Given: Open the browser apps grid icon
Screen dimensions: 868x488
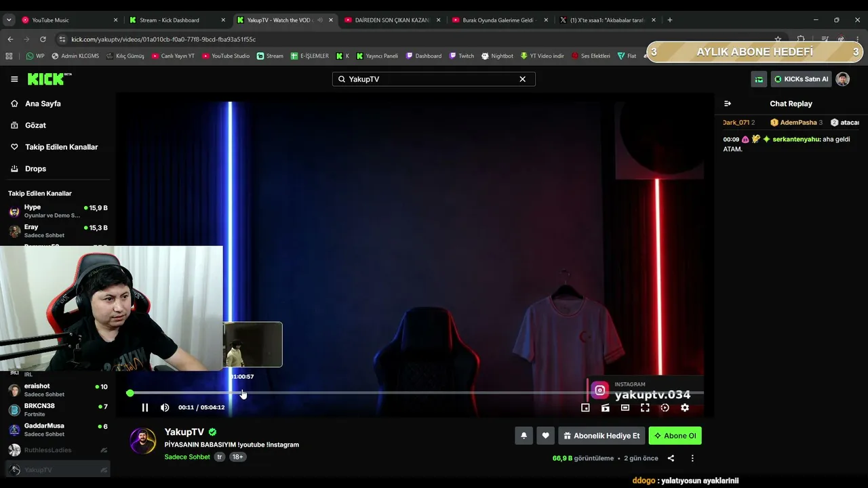Looking at the screenshot, I should click(x=9, y=56).
